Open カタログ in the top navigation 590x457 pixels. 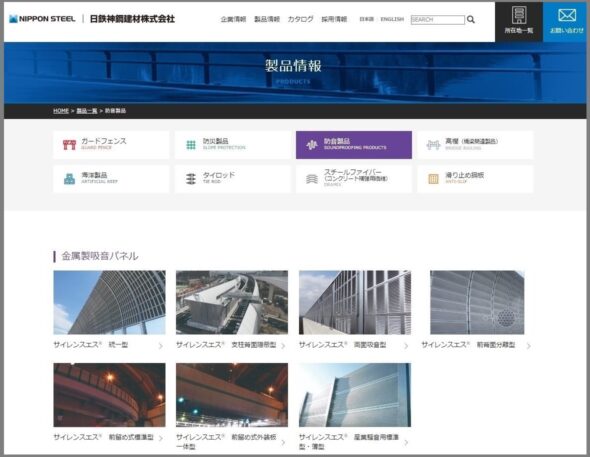(300, 19)
